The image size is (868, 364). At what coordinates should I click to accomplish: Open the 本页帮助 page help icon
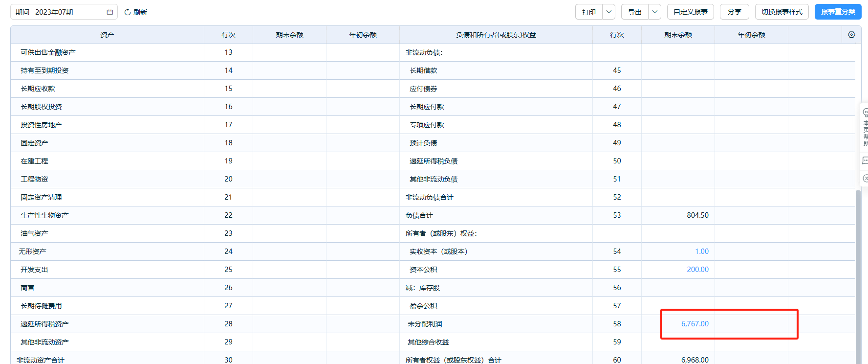[865, 113]
